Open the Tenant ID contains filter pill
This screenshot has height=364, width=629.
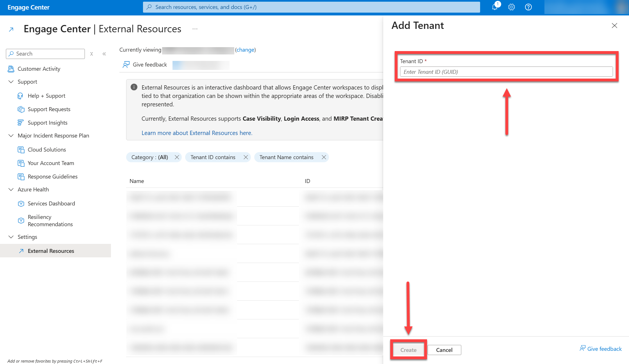213,157
